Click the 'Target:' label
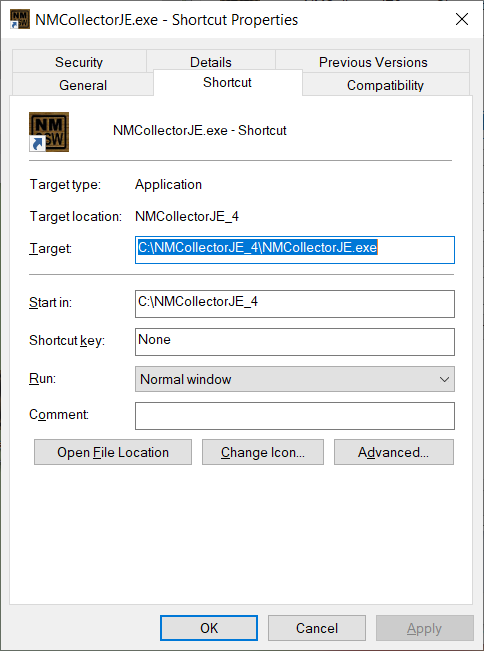Screen dimensions: 485x656 click(50, 249)
